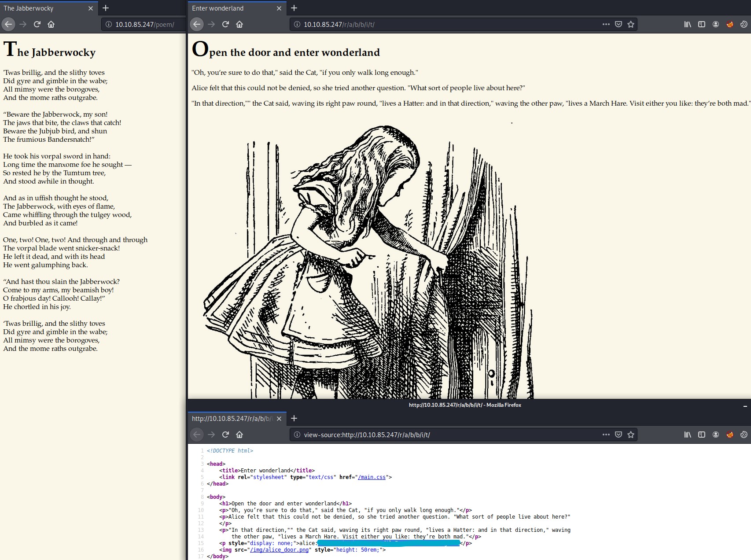Image resolution: width=751 pixels, height=560 pixels.
Task: Click 'Beware the Jubjub bird, and shun' line
Action: [55, 131]
